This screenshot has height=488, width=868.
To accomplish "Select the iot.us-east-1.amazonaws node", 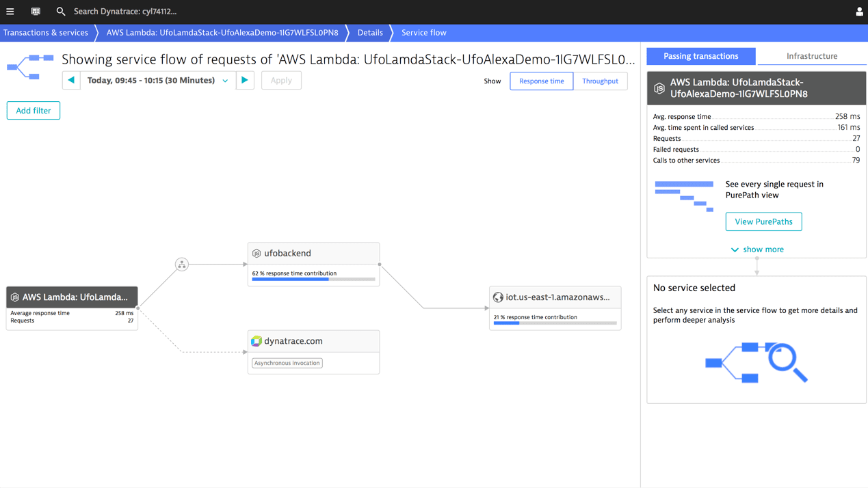I will coord(555,308).
